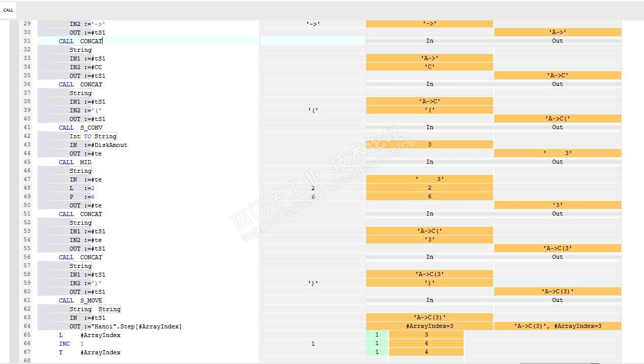The width and height of the screenshot is (644, 364).
Task: Click 'String String' types on line 62
Action: point(95,309)
